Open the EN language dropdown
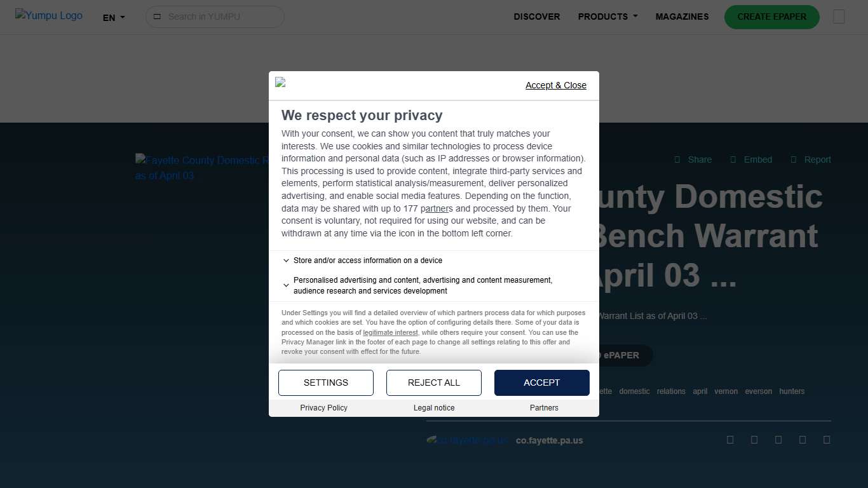The height and width of the screenshot is (488, 868). click(114, 18)
